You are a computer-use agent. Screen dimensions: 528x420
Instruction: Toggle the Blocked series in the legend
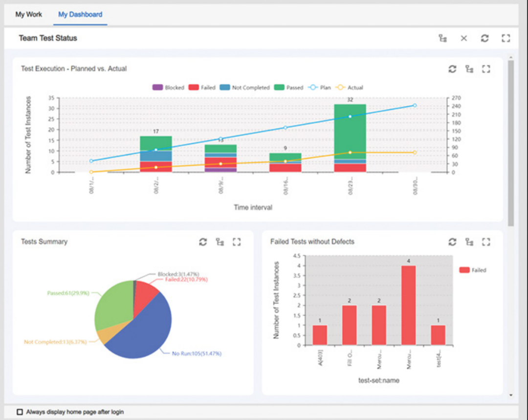[x=168, y=88]
